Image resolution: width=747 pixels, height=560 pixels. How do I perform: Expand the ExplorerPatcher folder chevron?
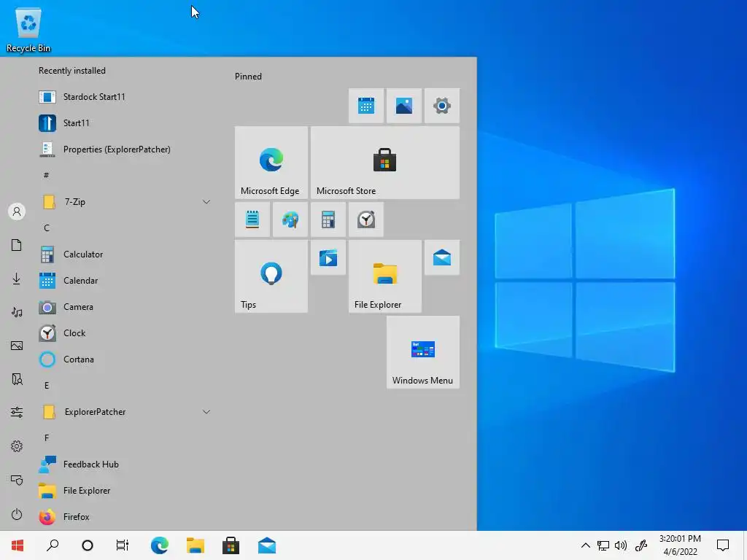click(x=206, y=412)
